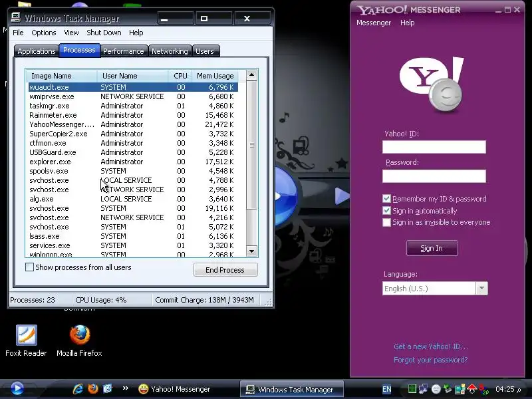Click the network computers tray icon
Image resolution: width=532 pixels, height=399 pixels.
tap(424, 389)
